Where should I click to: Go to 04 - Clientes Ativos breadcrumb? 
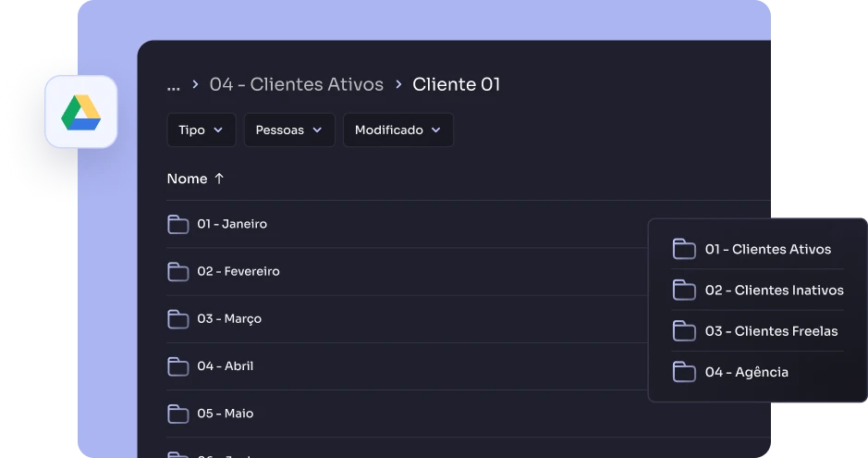pos(296,84)
